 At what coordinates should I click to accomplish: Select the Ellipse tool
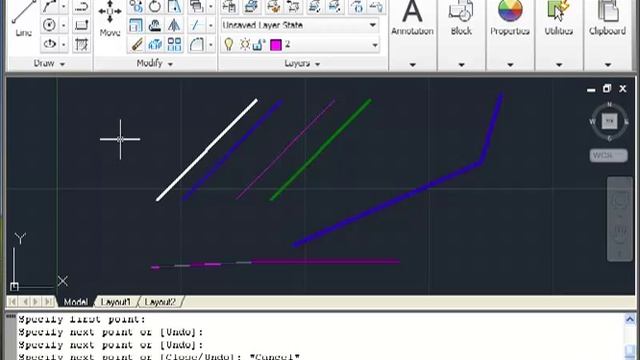pyautogui.click(x=50, y=44)
